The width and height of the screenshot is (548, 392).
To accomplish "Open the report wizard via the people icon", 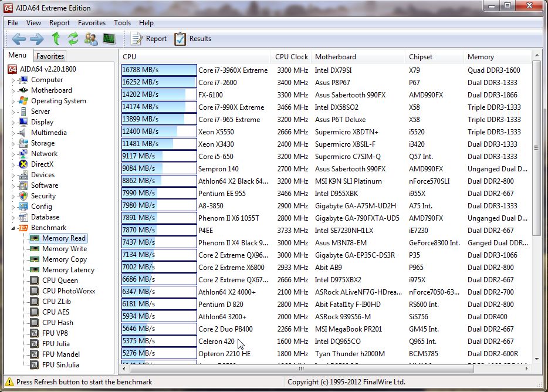I will [92, 39].
